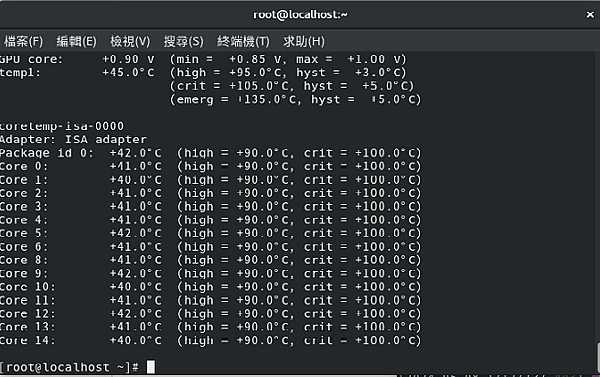600x377 pixels.
Task: Close the terminal window with X
Action: 590,15
